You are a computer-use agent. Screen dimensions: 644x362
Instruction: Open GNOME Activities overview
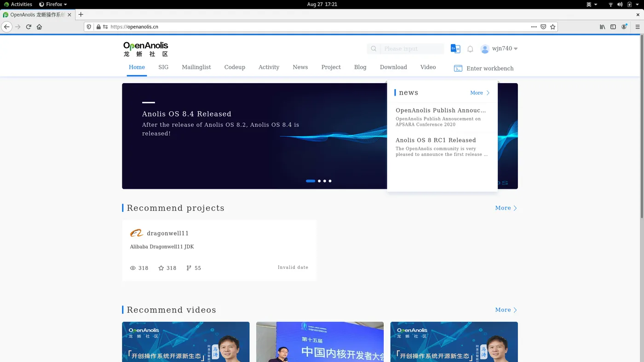18,4
